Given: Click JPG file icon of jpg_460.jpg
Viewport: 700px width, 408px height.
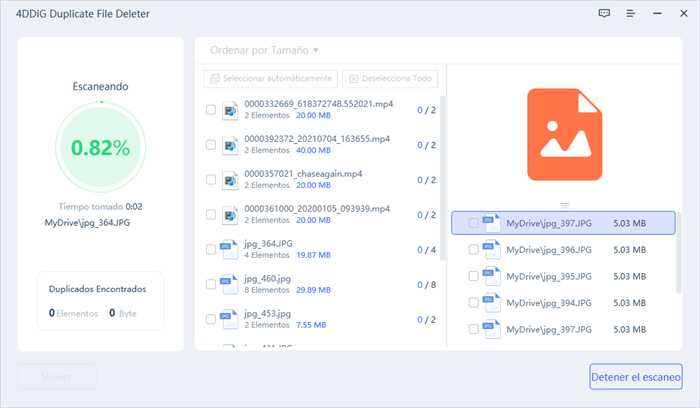Looking at the screenshot, I should 229,284.
